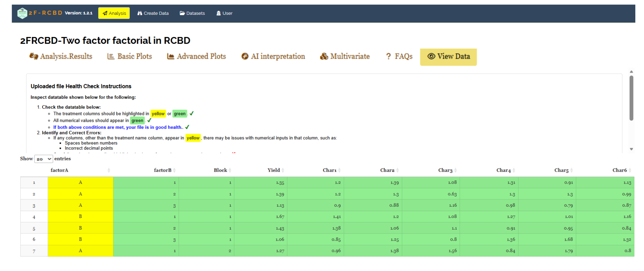644x271 pixels.
Task: Click the '2FRCBD-Two factor factorial in RCBD' title
Action: pyautogui.click(x=105, y=41)
